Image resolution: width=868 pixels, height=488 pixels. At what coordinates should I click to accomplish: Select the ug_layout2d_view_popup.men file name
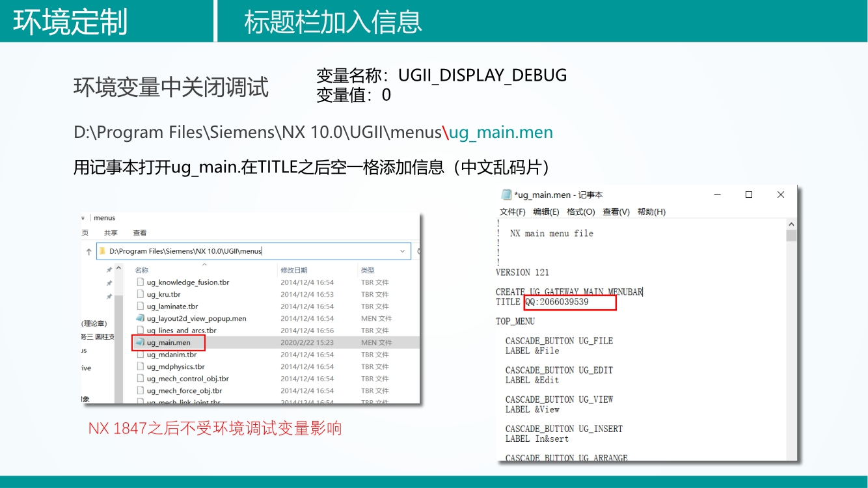197,318
